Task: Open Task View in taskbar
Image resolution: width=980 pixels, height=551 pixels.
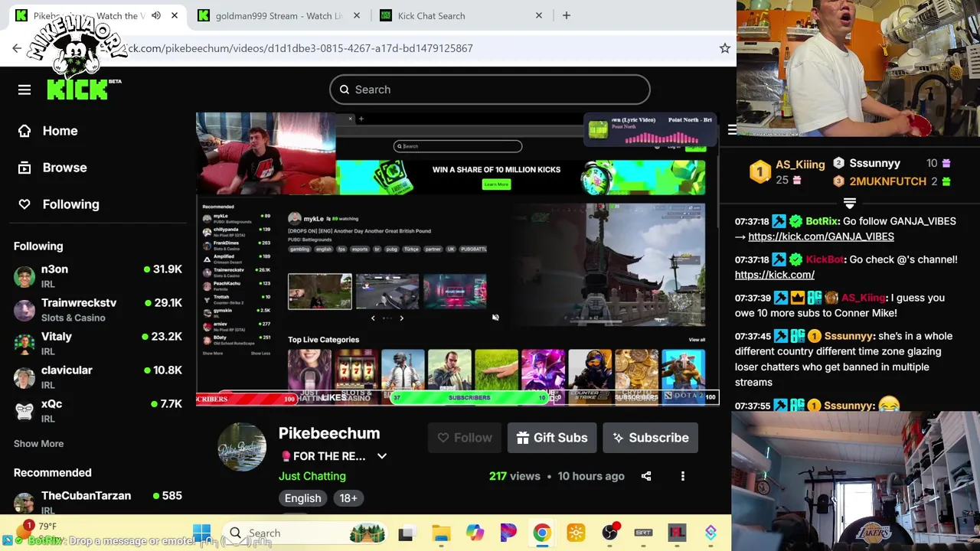Action: point(406,533)
